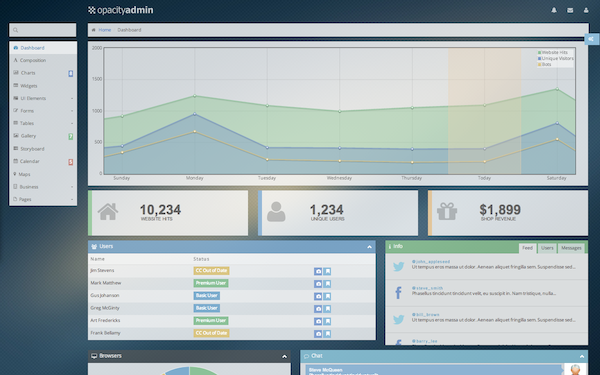Collapse the Users panel

pyautogui.click(x=369, y=247)
